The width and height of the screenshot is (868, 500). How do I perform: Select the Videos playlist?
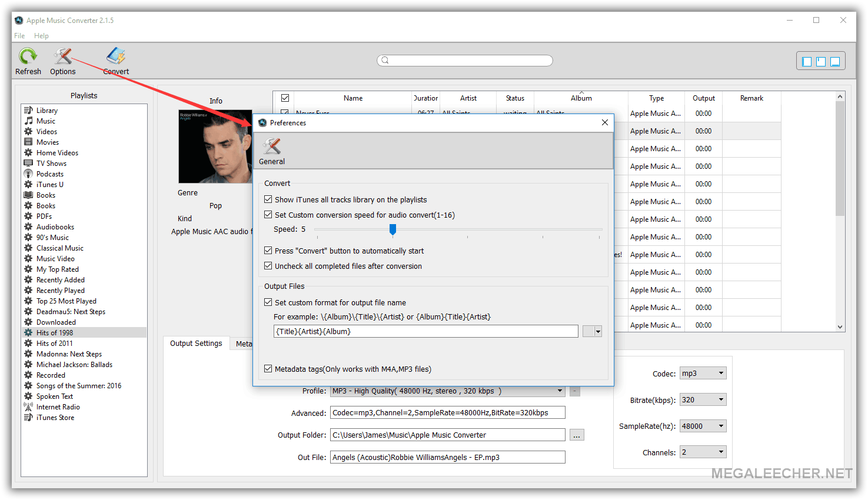tap(46, 132)
